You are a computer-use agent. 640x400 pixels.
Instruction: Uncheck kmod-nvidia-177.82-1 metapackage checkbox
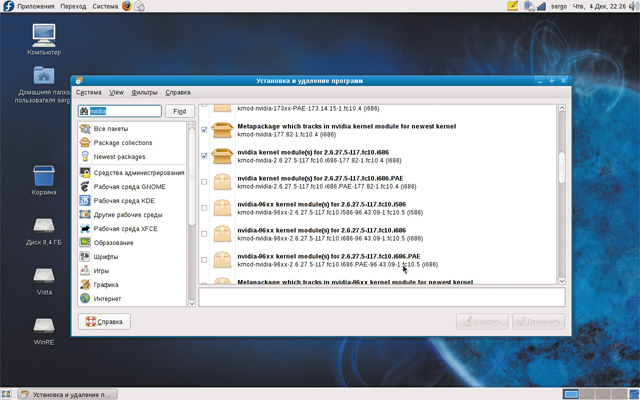(x=204, y=130)
